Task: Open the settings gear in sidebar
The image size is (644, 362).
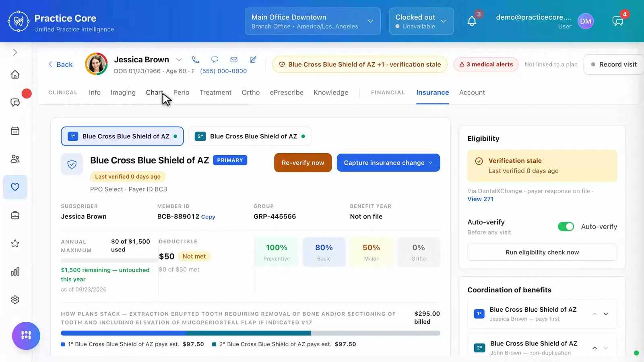Action: click(x=15, y=300)
